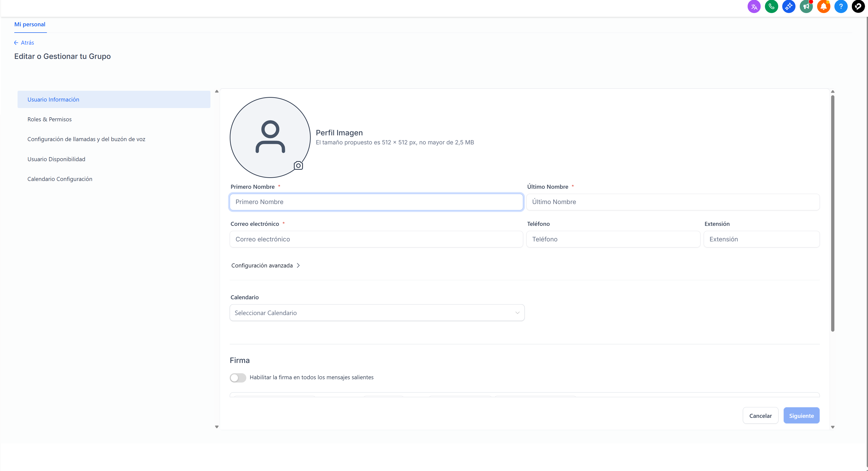
Task: Open Usuario Disponibilidad section
Action: 56,159
